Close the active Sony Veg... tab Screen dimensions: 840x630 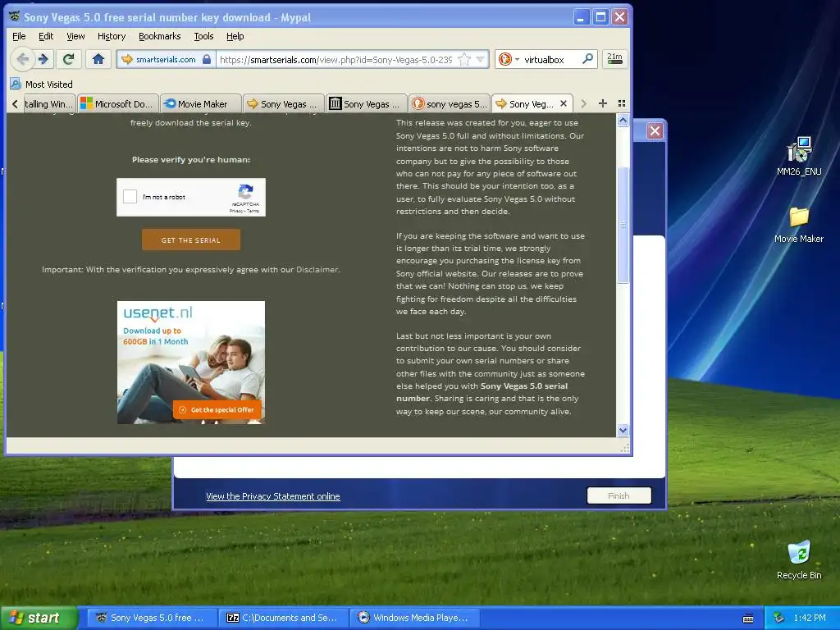click(564, 103)
